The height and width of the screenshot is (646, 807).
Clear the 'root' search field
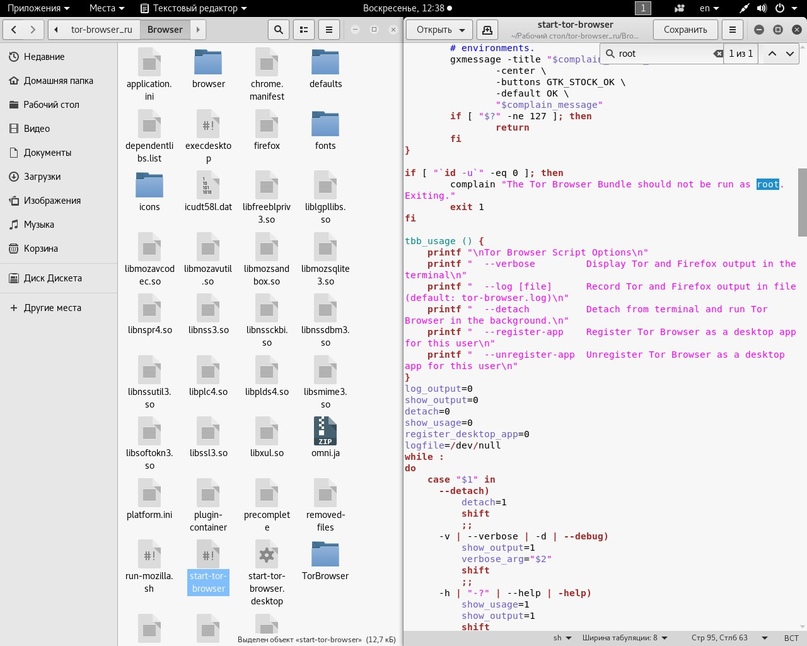coord(717,54)
